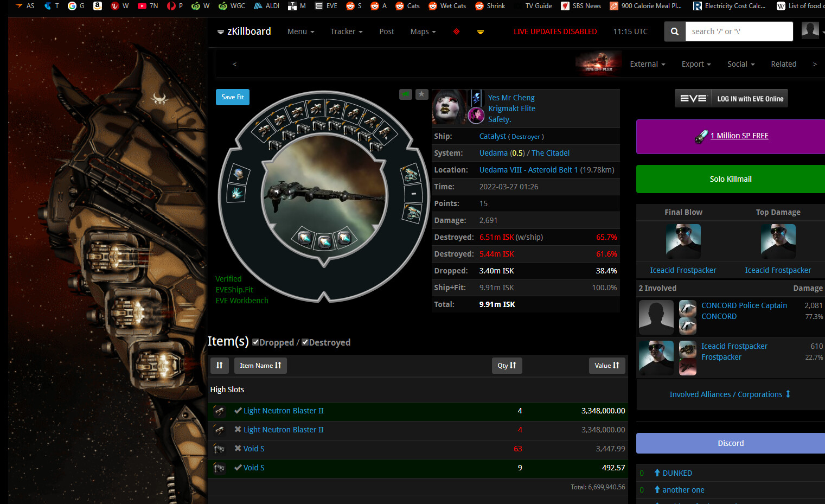Go to next kill with right arrow
Image resolution: width=825 pixels, height=504 pixels.
[814, 64]
